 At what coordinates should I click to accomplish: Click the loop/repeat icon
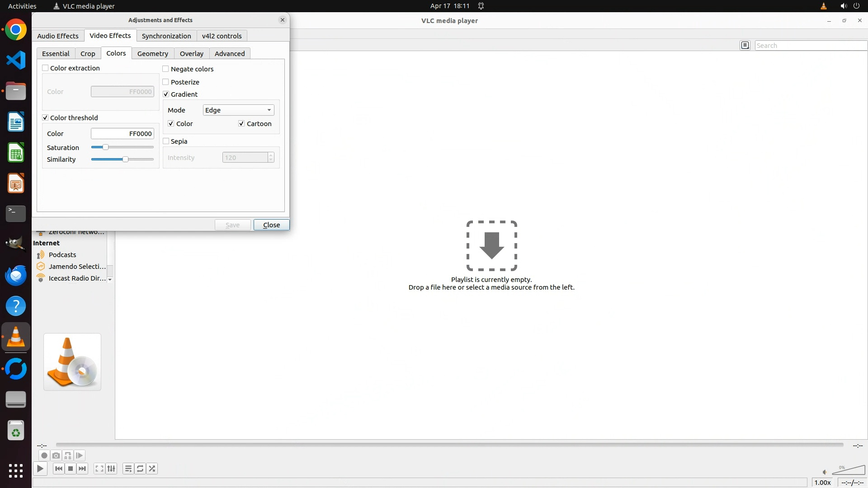(140, 469)
